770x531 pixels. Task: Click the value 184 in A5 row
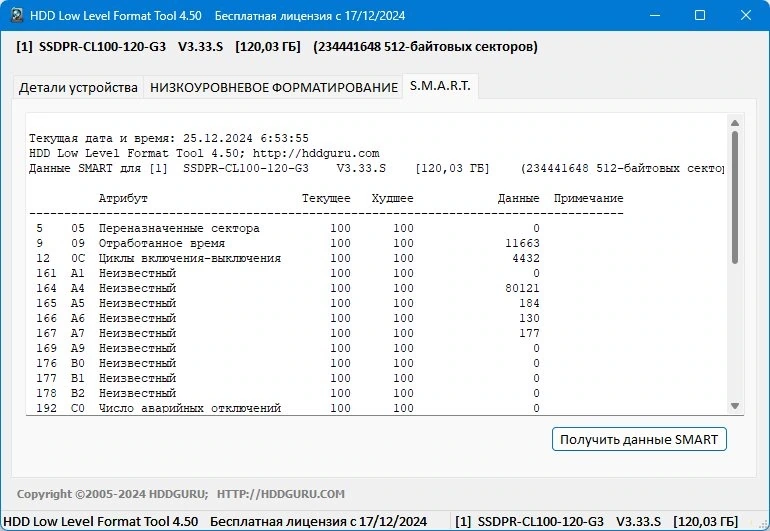[x=529, y=303]
